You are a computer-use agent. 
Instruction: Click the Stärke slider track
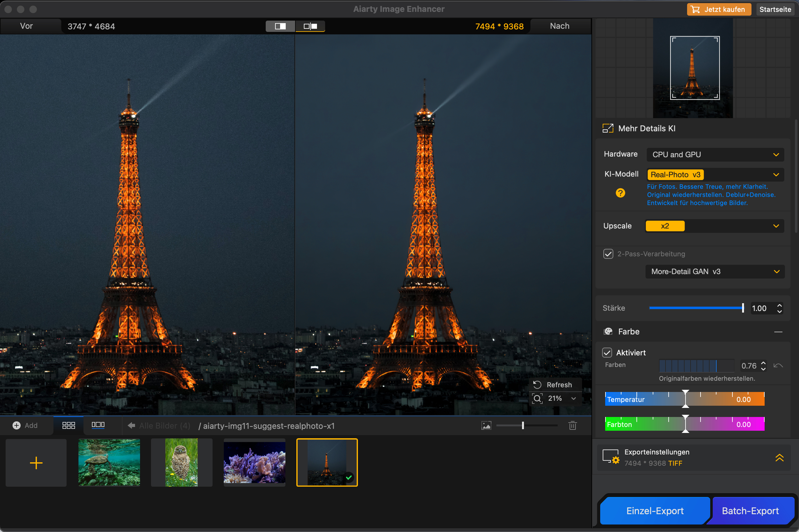[x=696, y=308]
